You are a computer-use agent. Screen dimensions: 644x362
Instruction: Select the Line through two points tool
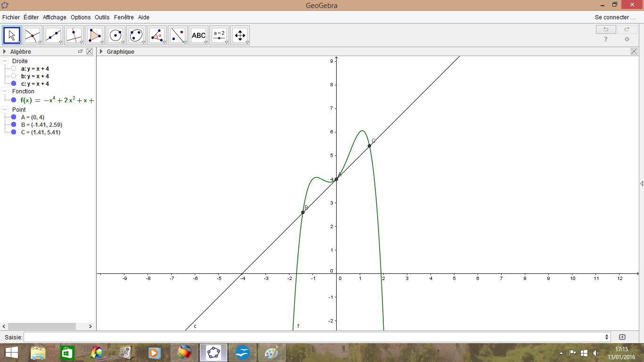coord(53,35)
